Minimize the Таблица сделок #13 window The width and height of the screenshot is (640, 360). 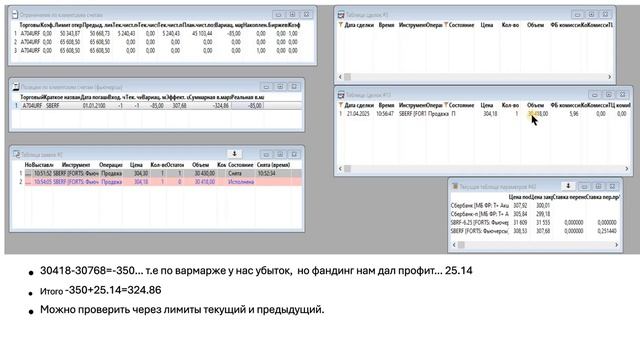[594, 95]
